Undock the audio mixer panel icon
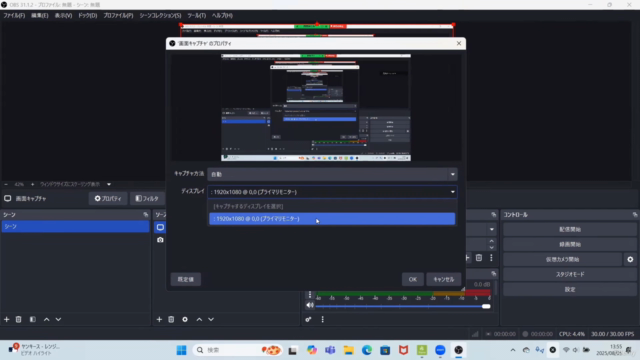The width and height of the screenshot is (640, 360). (493, 273)
